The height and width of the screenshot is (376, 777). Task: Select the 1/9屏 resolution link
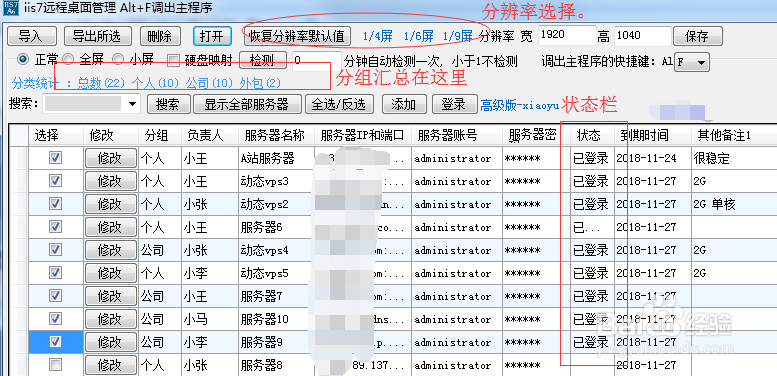pyautogui.click(x=458, y=36)
